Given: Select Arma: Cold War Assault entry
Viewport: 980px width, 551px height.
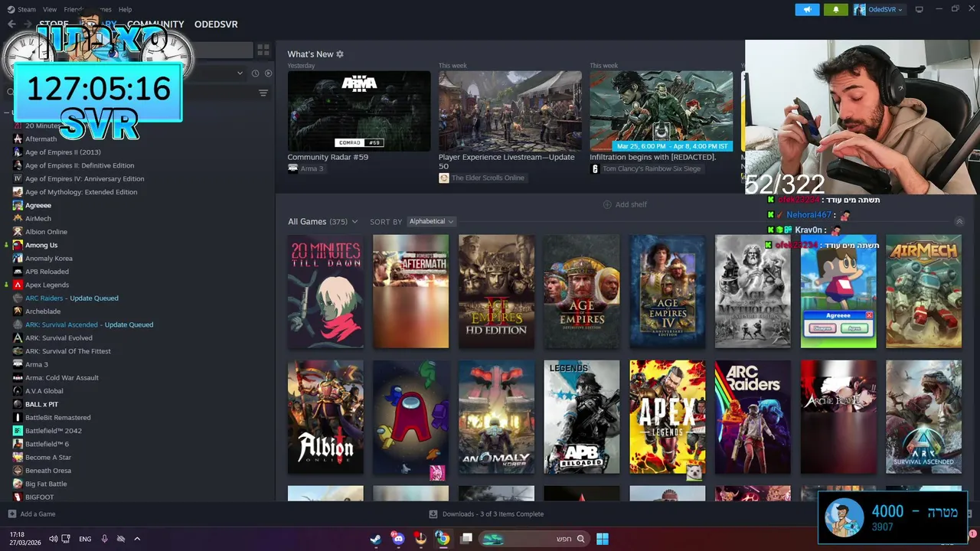Looking at the screenshot, I should (x=62, y=377).
